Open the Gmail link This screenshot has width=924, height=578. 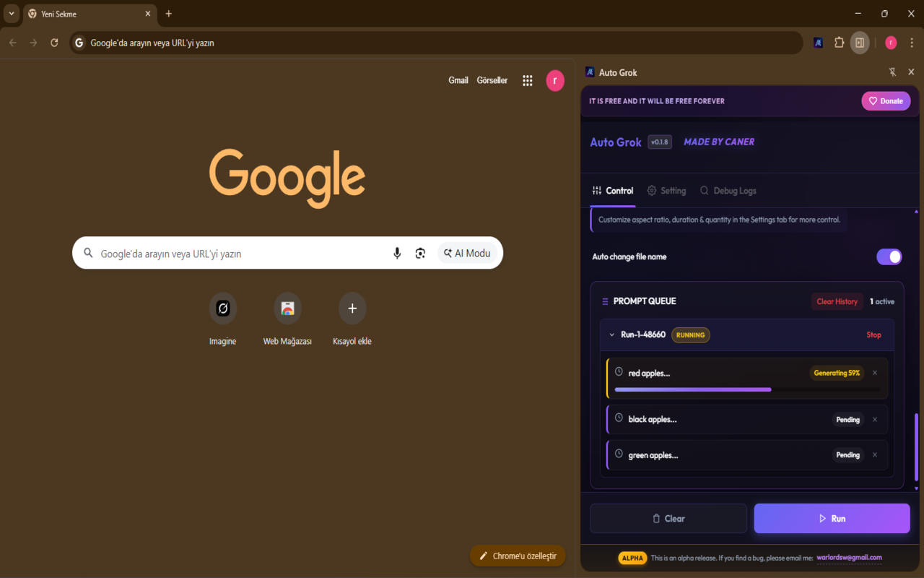[x=458, y=80]
